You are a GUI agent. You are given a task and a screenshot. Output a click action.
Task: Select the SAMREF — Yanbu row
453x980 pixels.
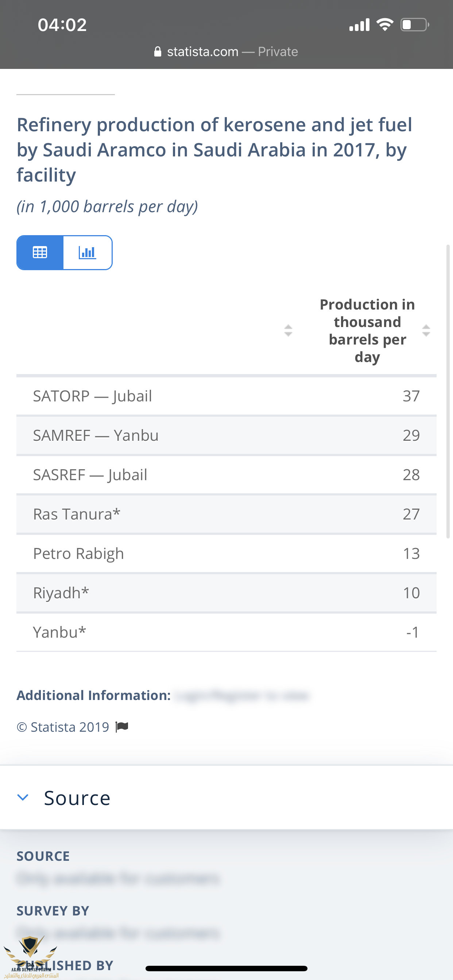pos(226,436)
